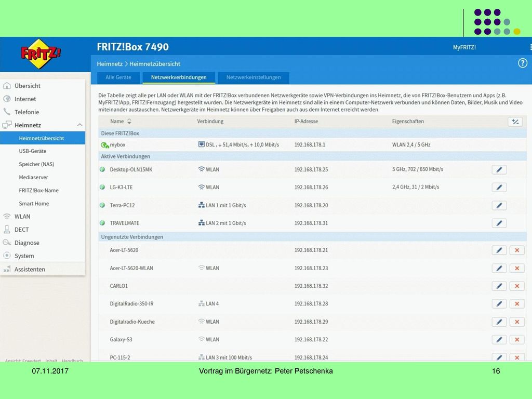Image resolution: width=532 pixels, height=399 pixels.
Task: Delete the DigitalRadio-350-IR connection
Action: point(517,303)
